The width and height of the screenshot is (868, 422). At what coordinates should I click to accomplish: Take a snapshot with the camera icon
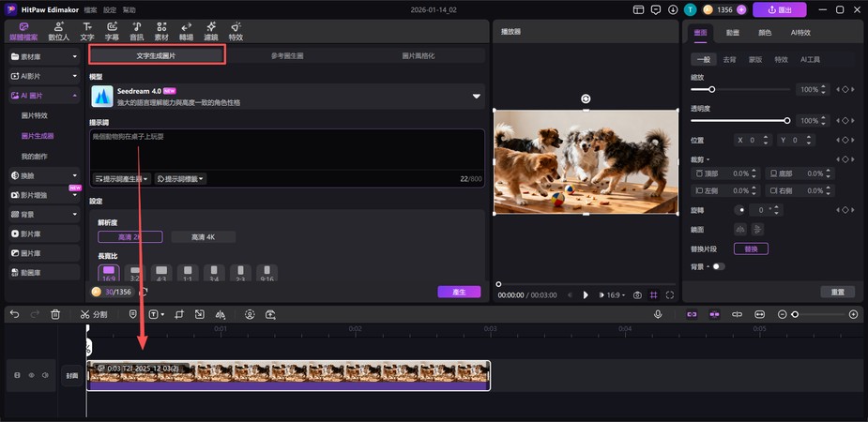637,294
